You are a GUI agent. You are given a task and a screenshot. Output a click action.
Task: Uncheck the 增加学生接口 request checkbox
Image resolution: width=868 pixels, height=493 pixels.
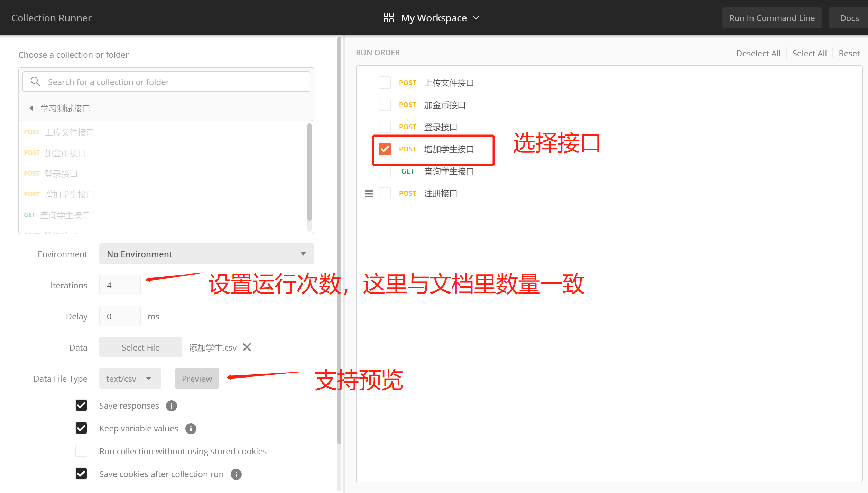click(385, 149)
